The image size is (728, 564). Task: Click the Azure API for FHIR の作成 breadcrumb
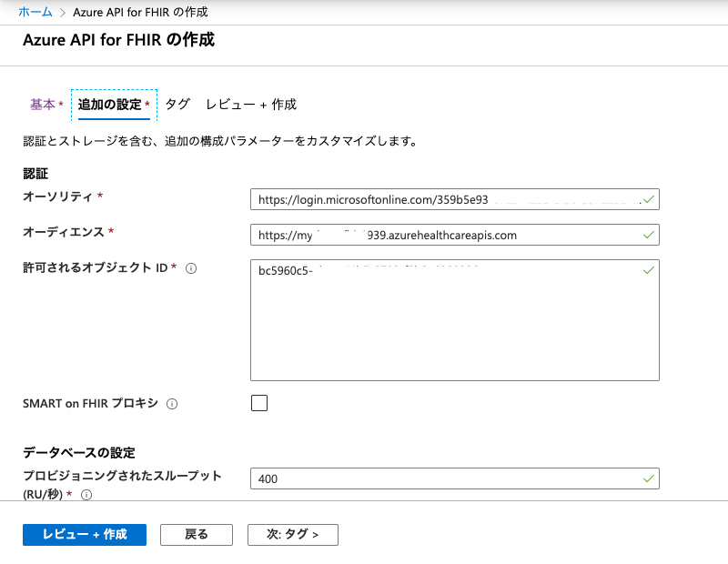[x=140, y=12]
